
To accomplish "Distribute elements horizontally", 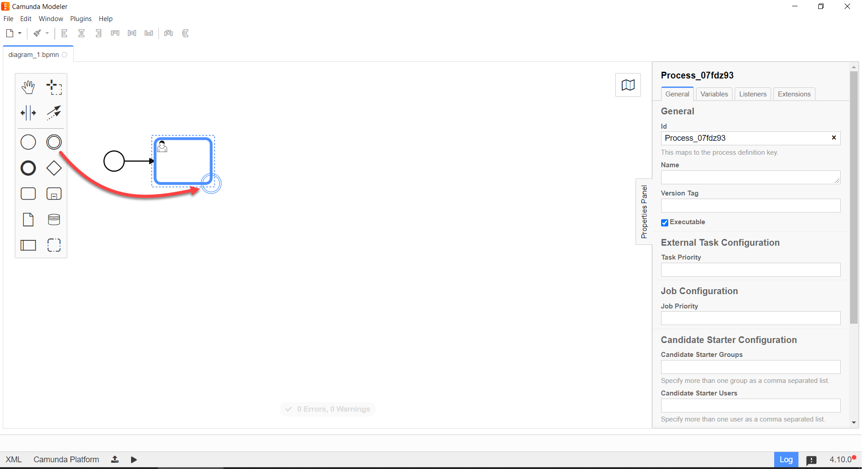I will (x=169, y=33).
